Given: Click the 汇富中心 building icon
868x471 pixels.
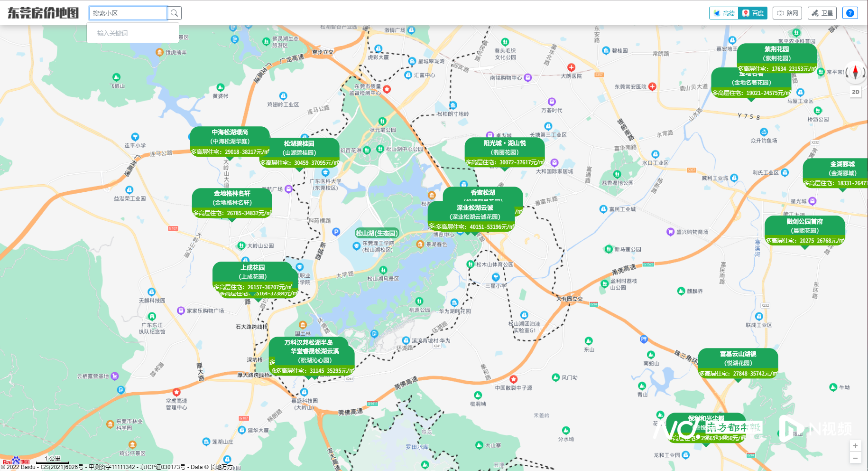Looking at the screenshot, I should (408, 75).
